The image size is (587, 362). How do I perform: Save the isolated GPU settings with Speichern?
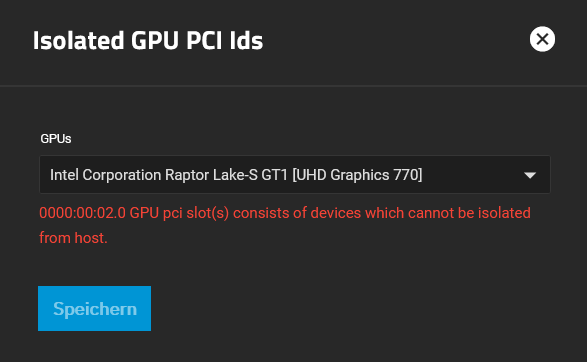point(94,308)
